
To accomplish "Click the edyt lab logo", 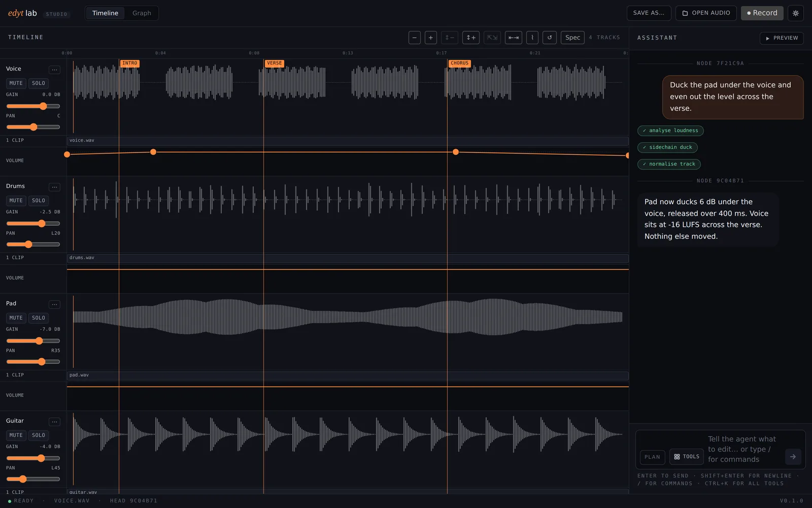I will (22, 13).
